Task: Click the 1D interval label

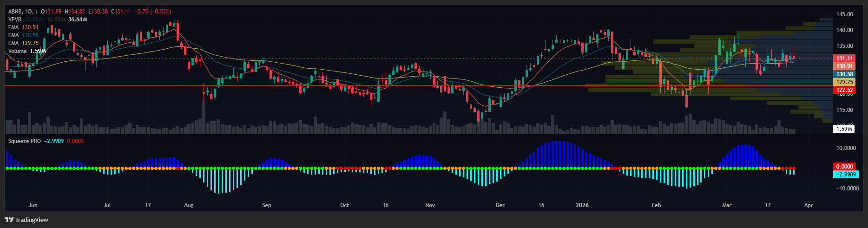Action: (x=29, y=12)
